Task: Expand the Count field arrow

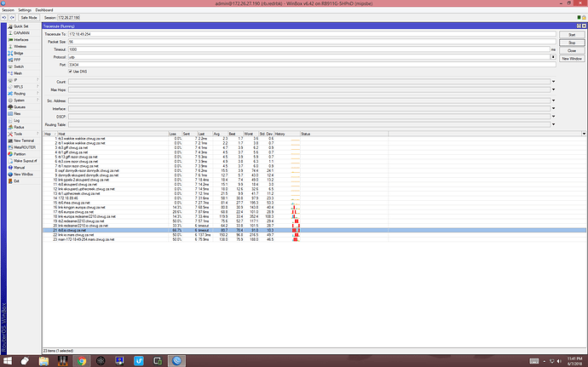Action: (553, 82)
